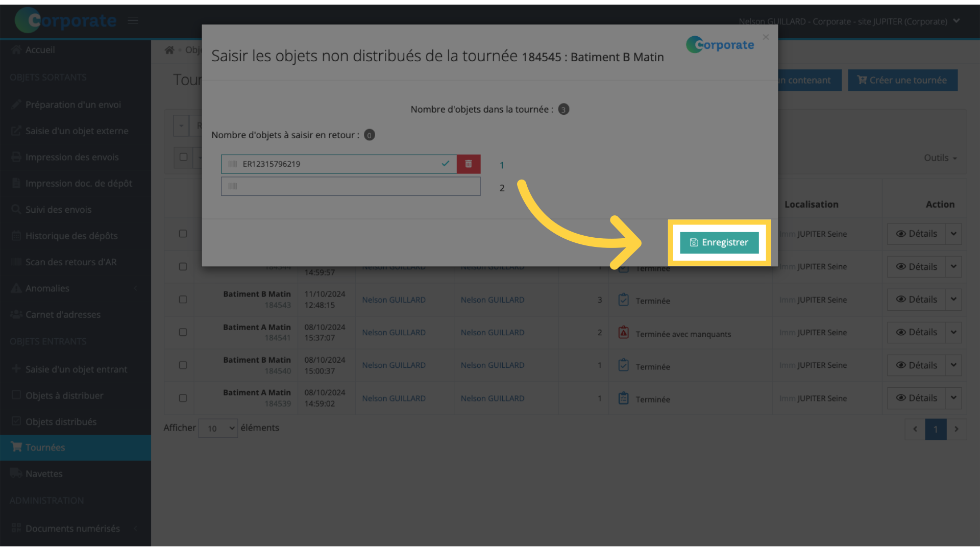Open the Outils dropdown

[940, 158]
